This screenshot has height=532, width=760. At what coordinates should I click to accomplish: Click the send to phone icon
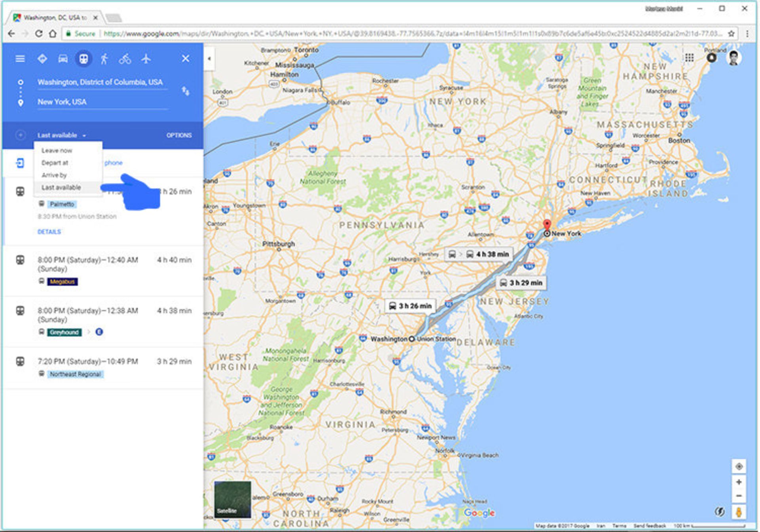pyautogui.click(x=20, y=163)
